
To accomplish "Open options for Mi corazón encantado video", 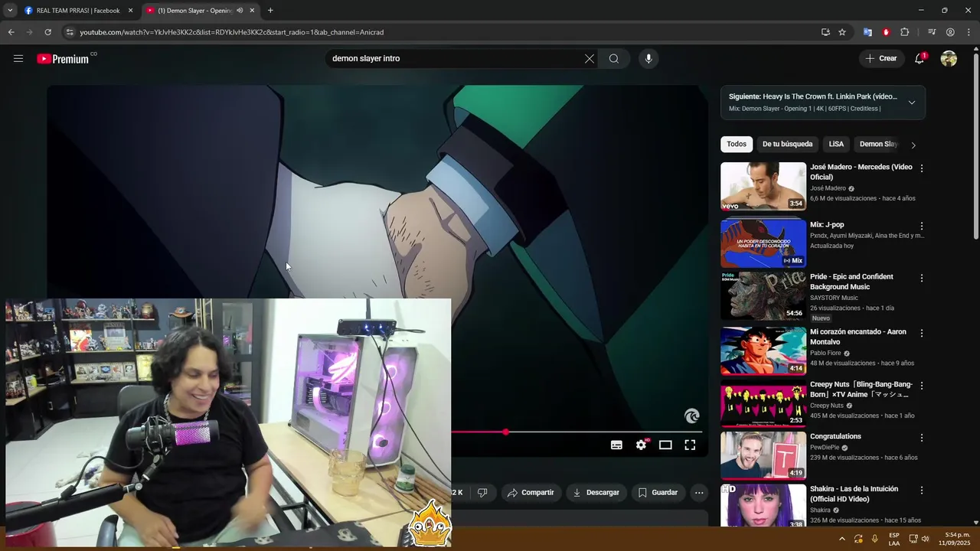I will (922, 333).
